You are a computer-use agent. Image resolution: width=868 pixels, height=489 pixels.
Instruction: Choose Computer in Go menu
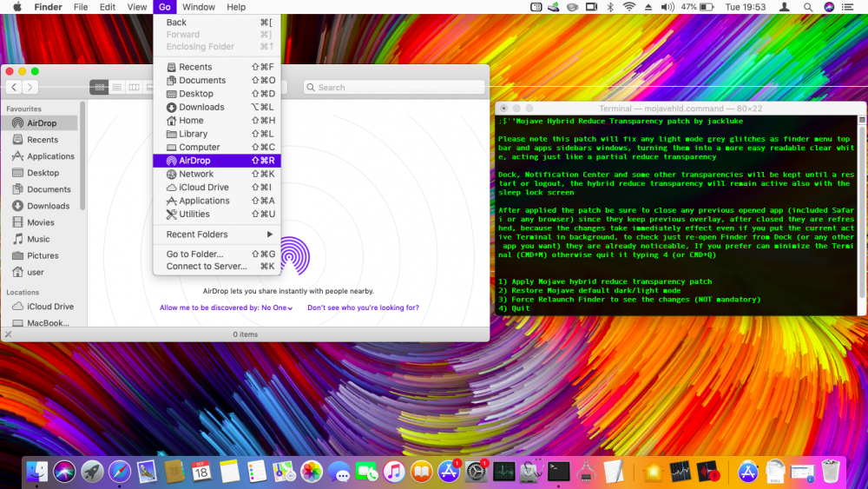tap(217, 147)
